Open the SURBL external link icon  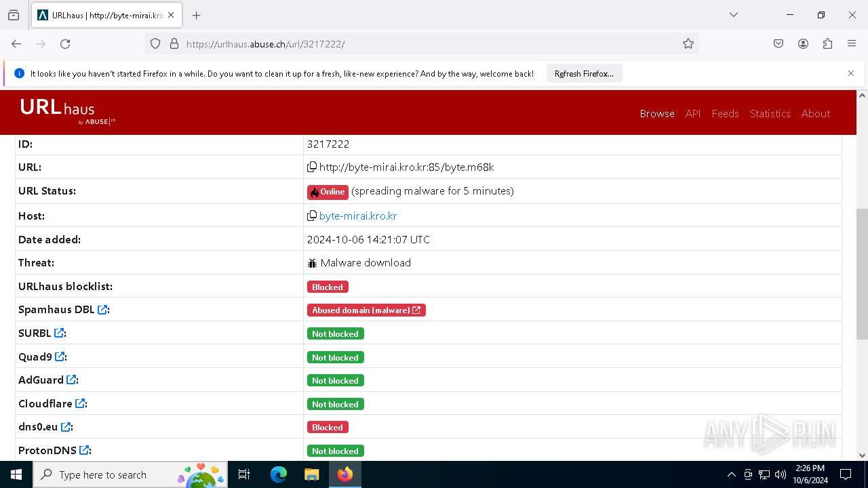pos(59,333)
